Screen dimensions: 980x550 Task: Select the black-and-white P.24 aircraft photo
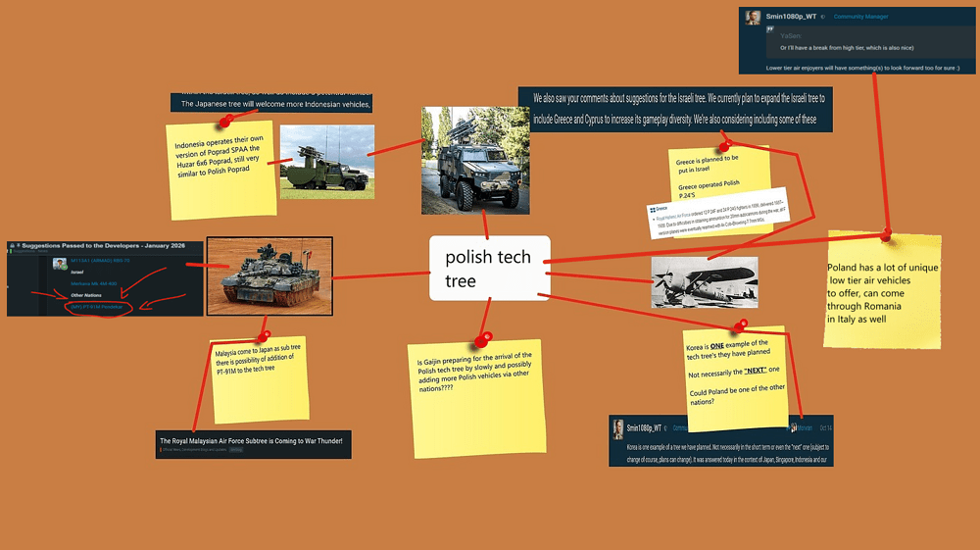point(704,281)
